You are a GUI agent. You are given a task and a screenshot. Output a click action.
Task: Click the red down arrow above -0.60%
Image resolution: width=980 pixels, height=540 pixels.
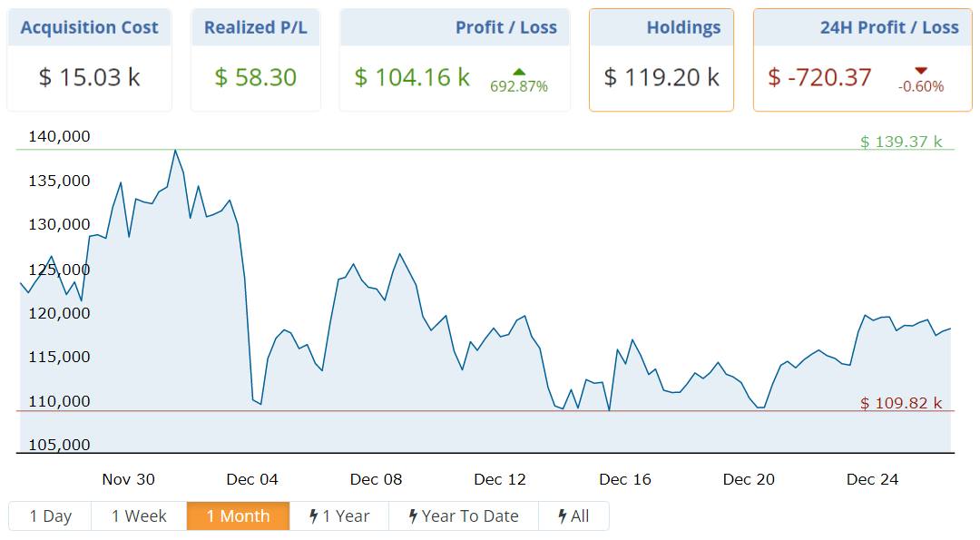click(x=921, y=71)
